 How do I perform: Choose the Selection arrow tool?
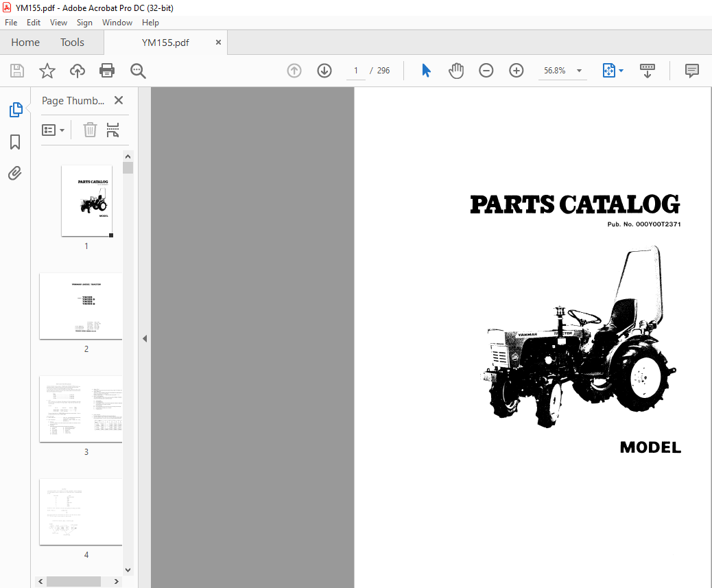(x=426, y=71)
